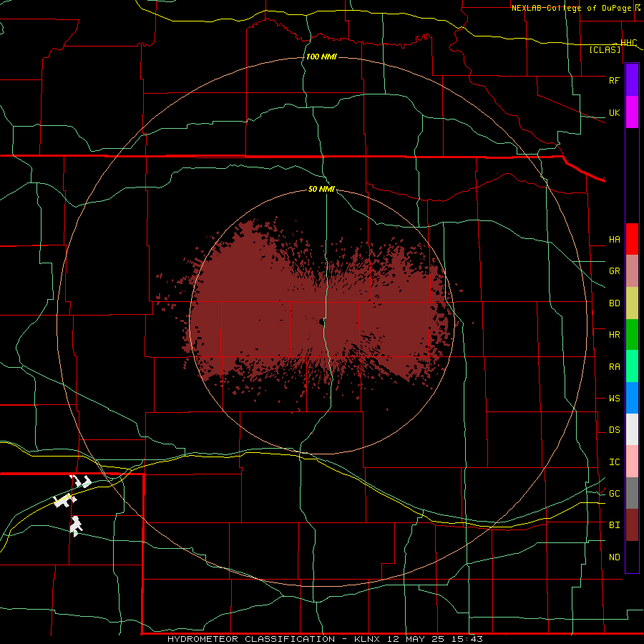Click the HHC product label
Screen dimensions: 644x644
tap(628, 43)
